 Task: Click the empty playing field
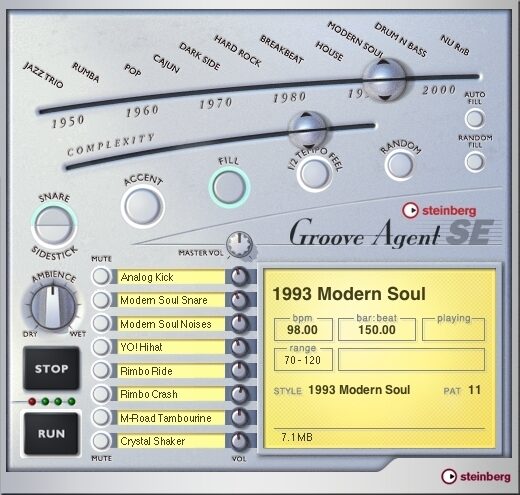click(x=453, y=330)
